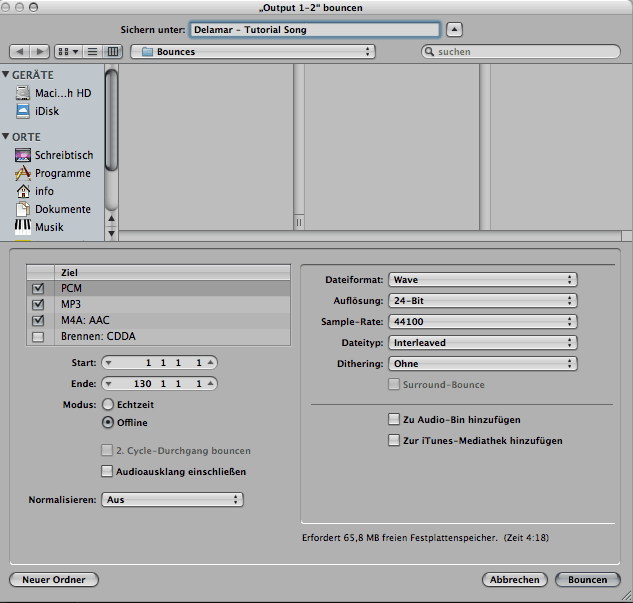Uncheck the M4A: AAC destination
Image resolution: width=633 pixels, height=603 pixels.
pos(38,320)
